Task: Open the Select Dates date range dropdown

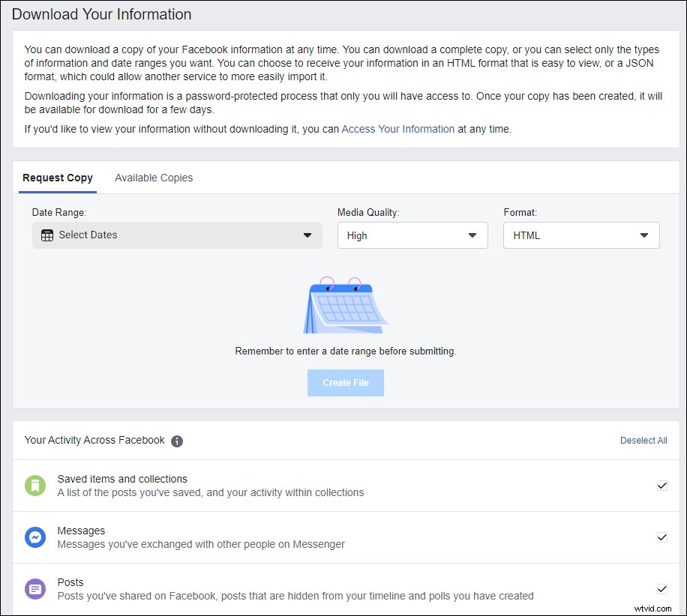Action: pos(177,235)
